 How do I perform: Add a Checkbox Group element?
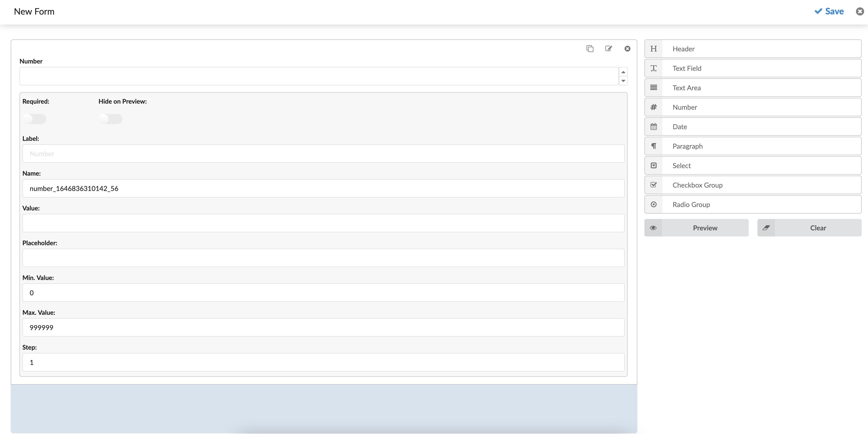(x=753, y=185)
